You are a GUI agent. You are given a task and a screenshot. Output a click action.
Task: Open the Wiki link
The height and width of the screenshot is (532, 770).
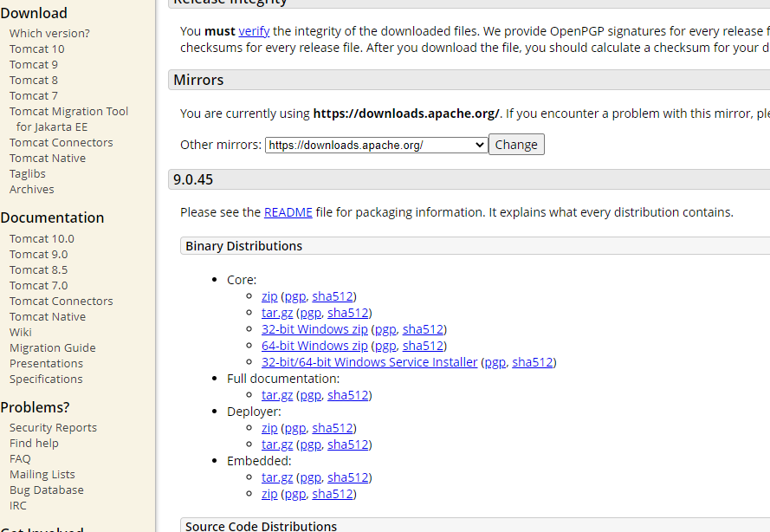pyautogui.click(x=21, y=333)
